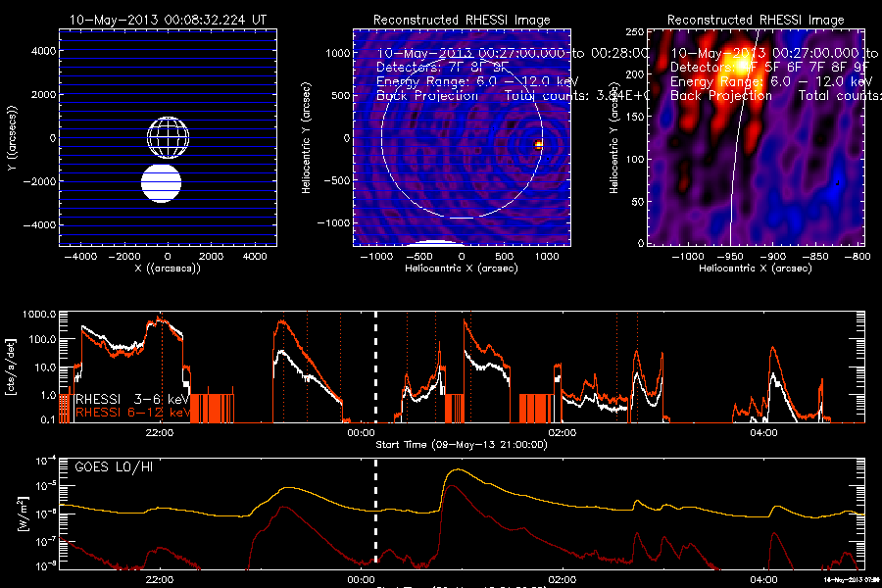882x588 pixels.
Task: Click the 'GOES LO/HI' plot label
Action: (114, 466)
